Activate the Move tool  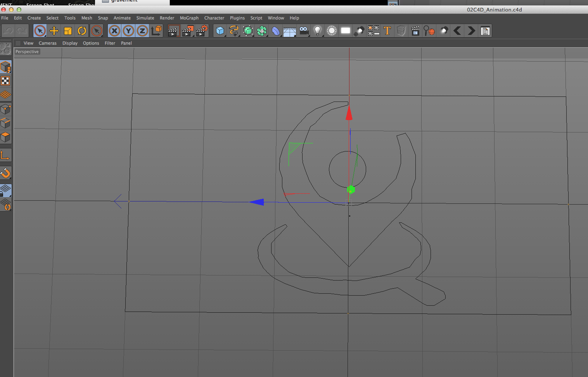(54, 31)
